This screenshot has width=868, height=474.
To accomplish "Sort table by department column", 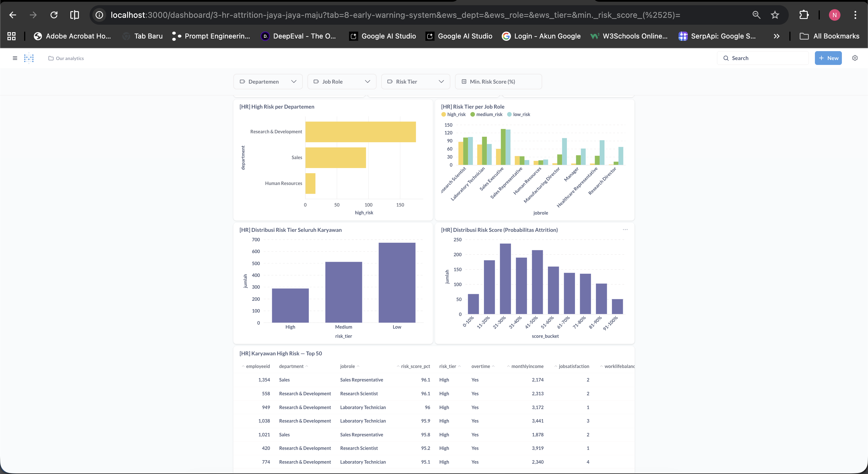I will pyautogui.click(x=293, y=366).
